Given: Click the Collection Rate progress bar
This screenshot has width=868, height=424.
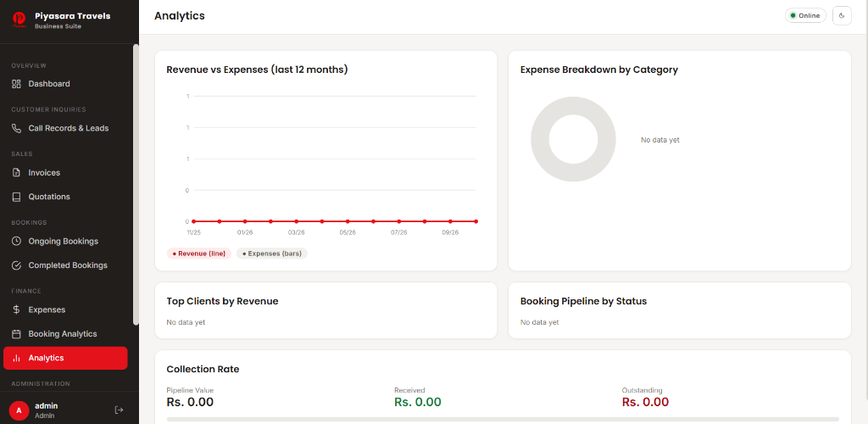Looking at the screenshot, I should click(x=503, y=420).
